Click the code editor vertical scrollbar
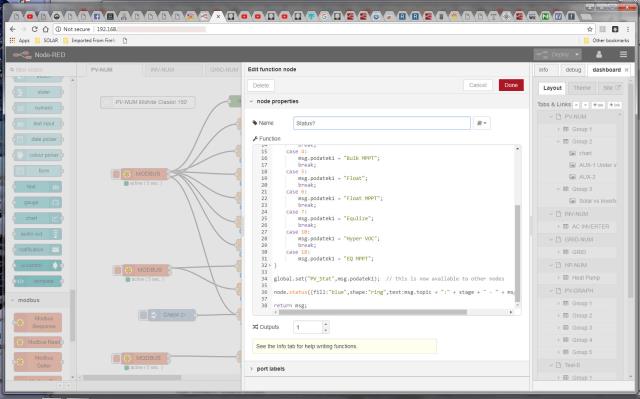The image size is (640, 399). (518, 253)
